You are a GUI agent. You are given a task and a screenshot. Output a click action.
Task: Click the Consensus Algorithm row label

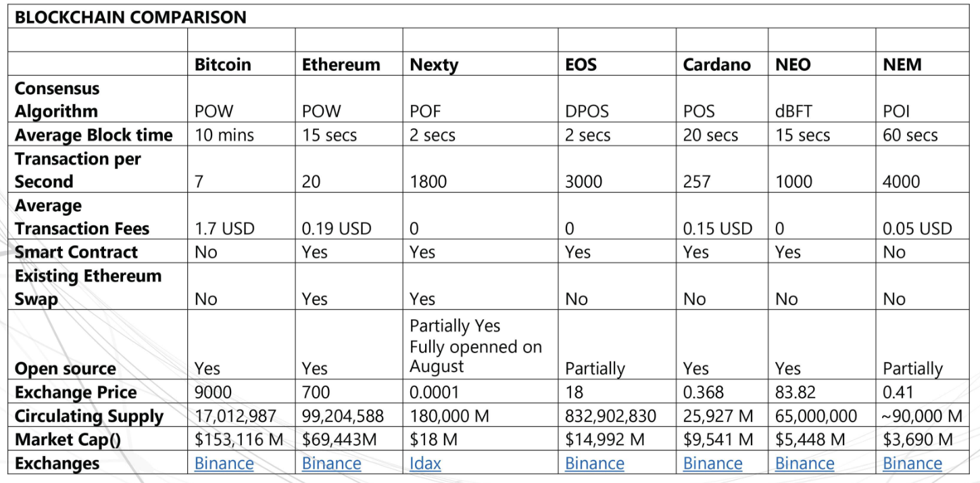click(x=57, y=99)
